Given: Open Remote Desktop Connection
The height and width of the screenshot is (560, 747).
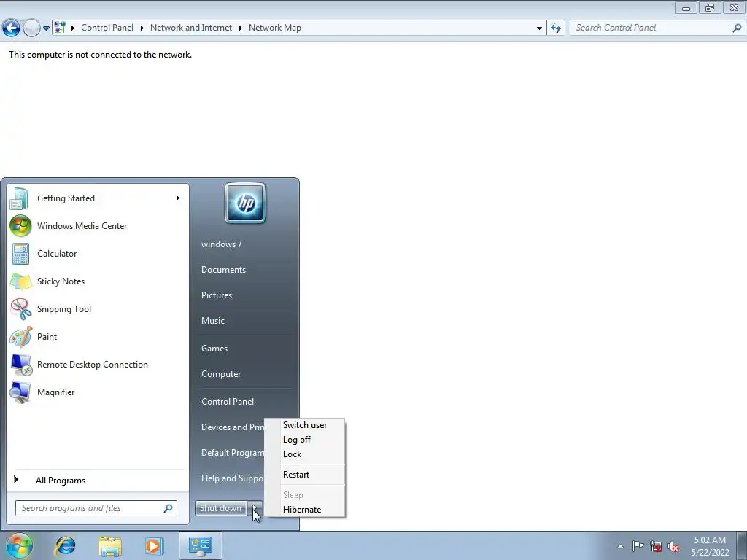Looking at the screenshot, I should tap(98, 365).
